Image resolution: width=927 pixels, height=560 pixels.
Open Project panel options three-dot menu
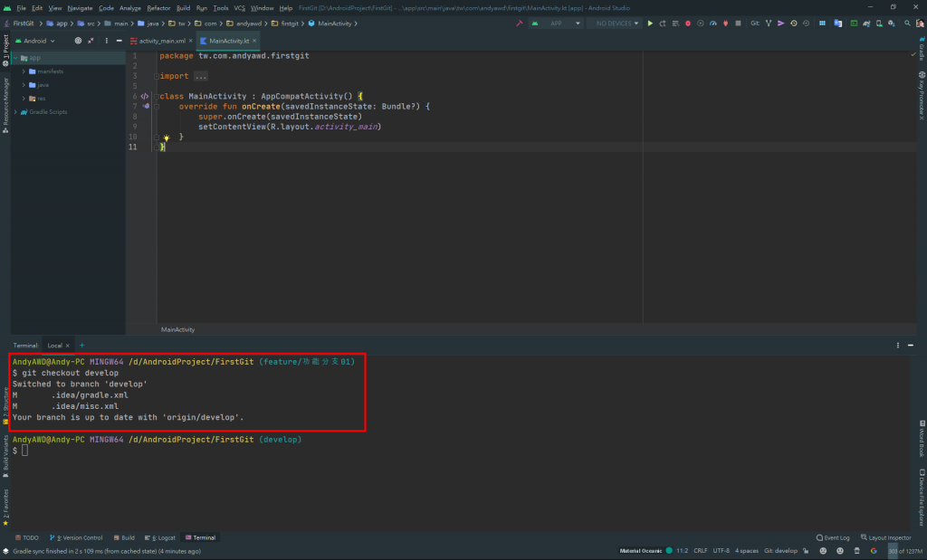(x=107, y=41)
